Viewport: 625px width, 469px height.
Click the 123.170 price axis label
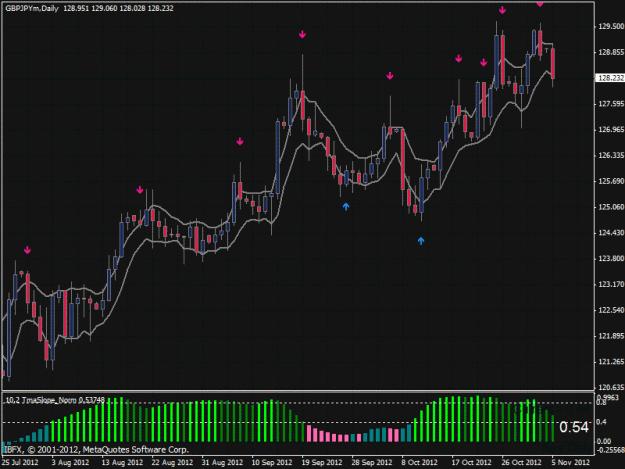pyautogui.click(x=611, y=285)
